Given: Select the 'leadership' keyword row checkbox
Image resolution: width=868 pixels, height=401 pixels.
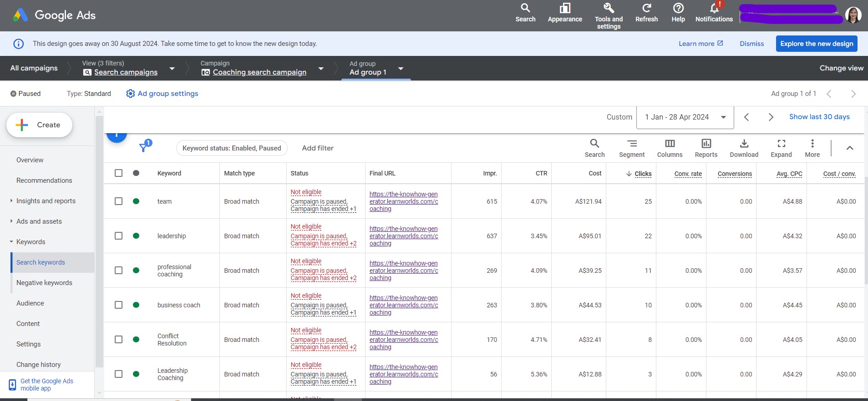Looking at the screenshot, I should coord(119,236).
